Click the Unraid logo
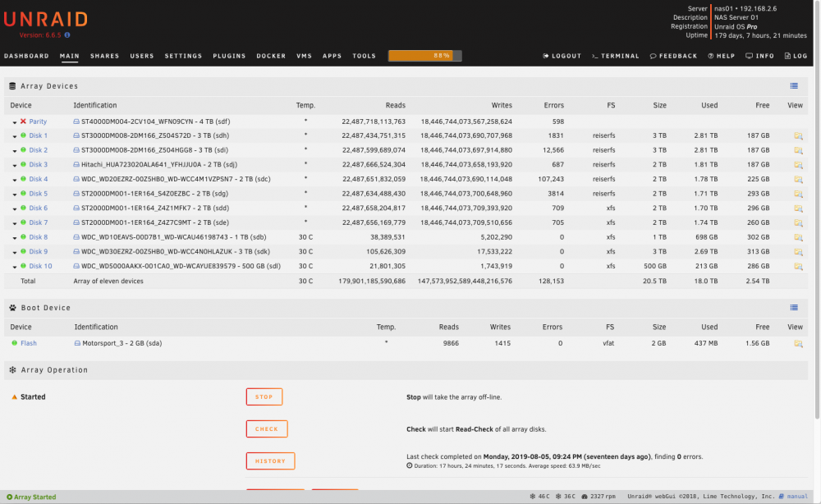This screenshot has height=504, width=821. coord(45,20)
